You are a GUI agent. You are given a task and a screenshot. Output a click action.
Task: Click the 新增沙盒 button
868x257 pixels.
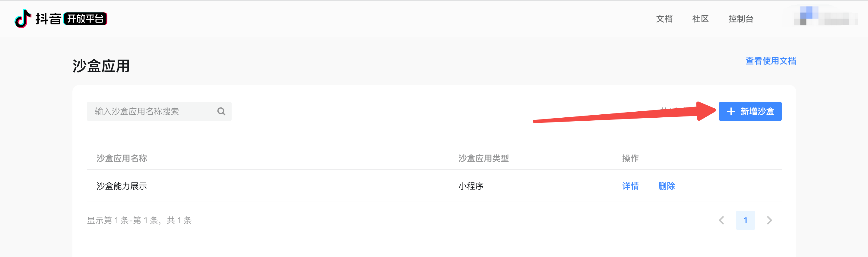coord(750,111)
